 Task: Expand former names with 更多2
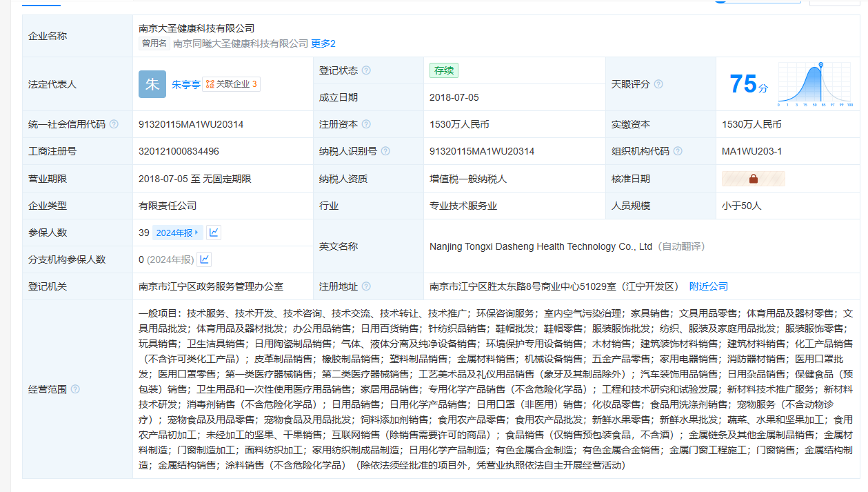click(323, 43)
